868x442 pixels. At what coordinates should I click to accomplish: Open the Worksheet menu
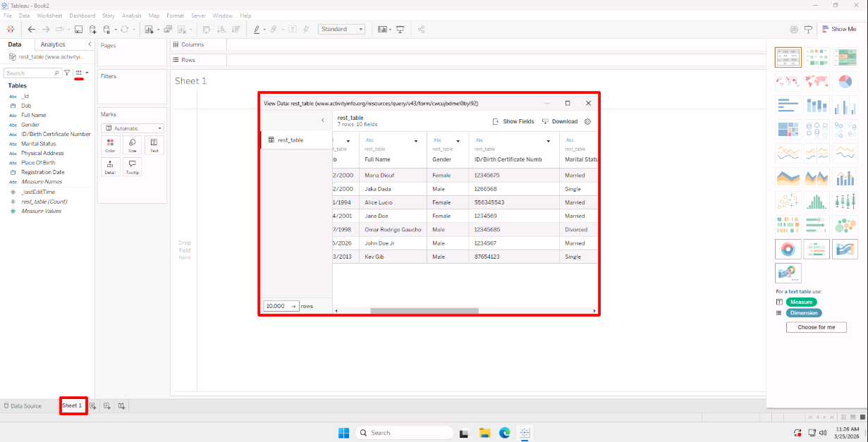pos(49,16)
